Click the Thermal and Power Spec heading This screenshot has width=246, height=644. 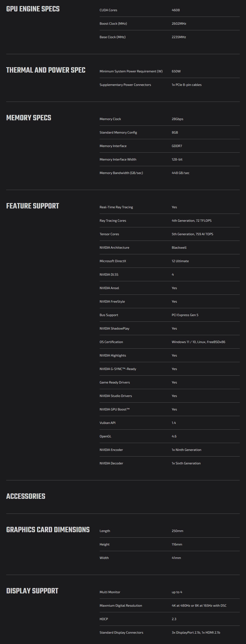pos(46,70)
